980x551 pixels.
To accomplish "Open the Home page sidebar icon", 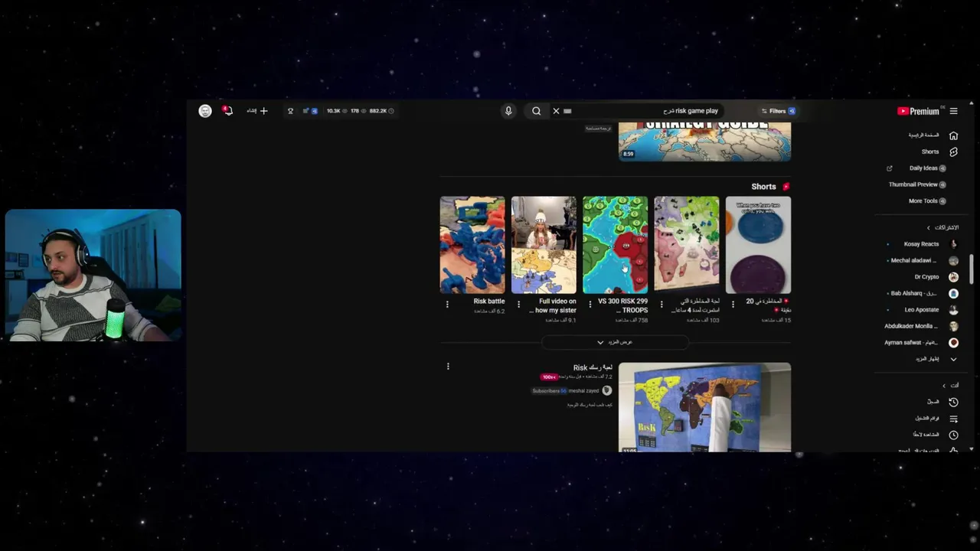I will [953, 135].
